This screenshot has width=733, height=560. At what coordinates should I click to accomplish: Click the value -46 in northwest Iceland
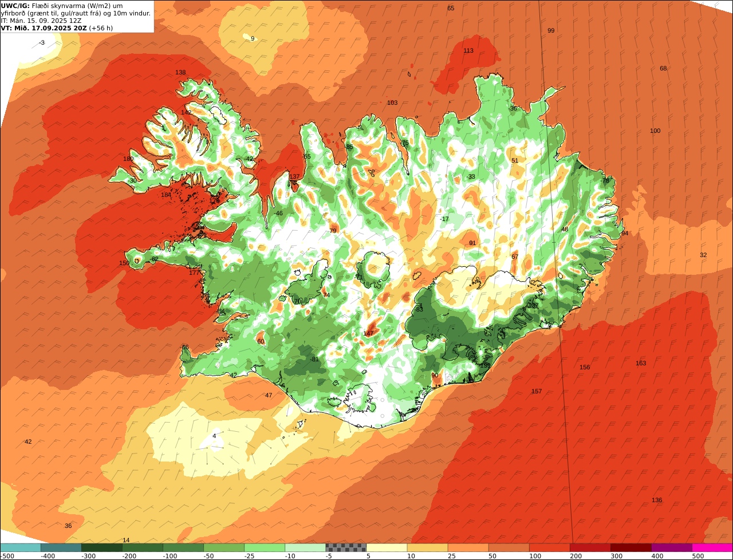[x=278, y=213]
